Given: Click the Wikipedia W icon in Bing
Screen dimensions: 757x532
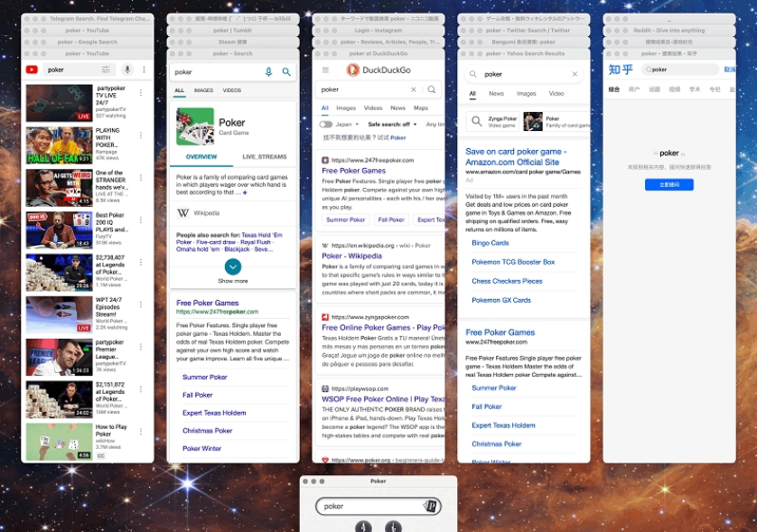Looking at the screenshot, I should click(x=183, y=213).
